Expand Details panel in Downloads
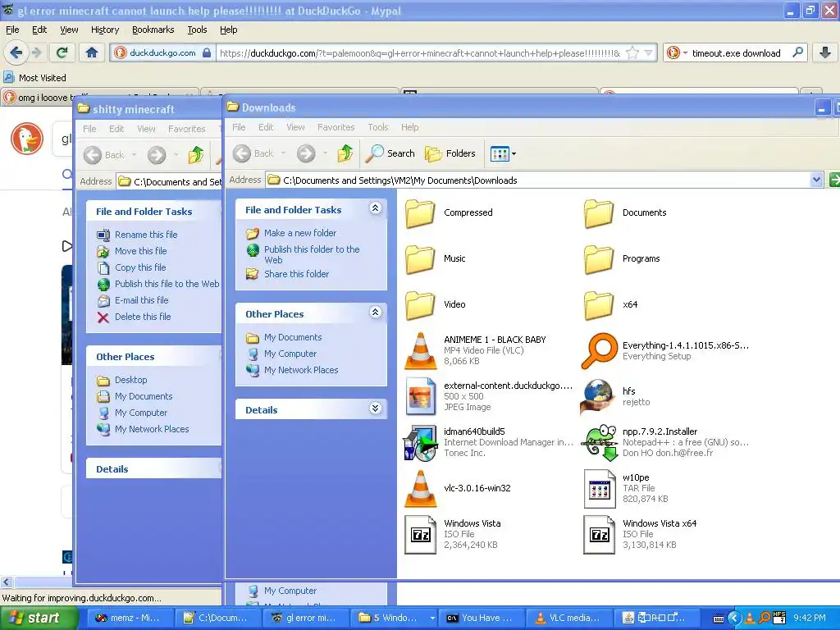 (376, 409)
